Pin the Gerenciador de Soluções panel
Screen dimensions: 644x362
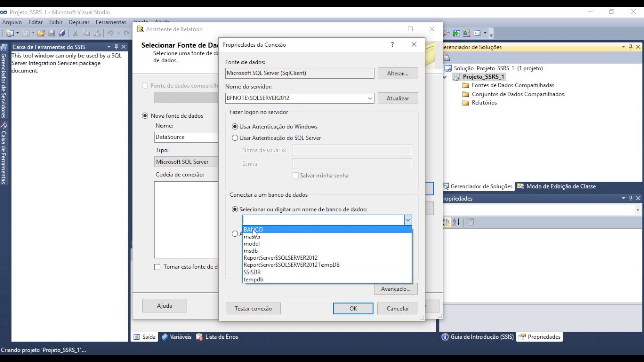[631, 47]
